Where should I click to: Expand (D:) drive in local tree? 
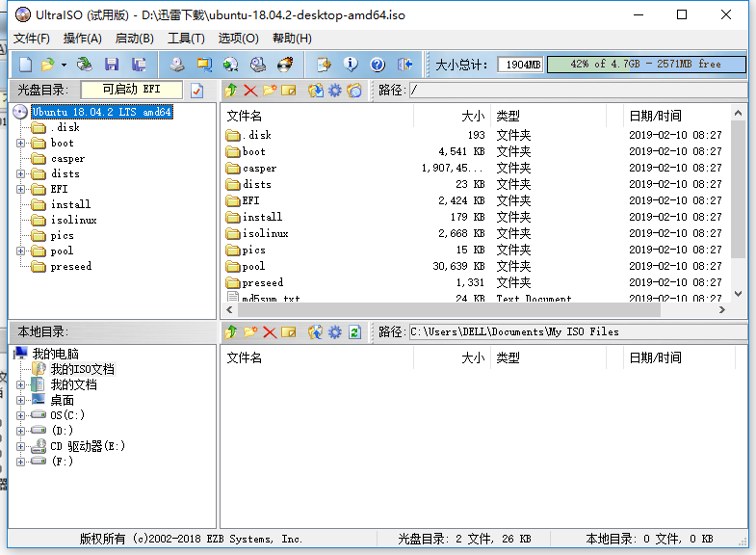click(x=21, y=431)
